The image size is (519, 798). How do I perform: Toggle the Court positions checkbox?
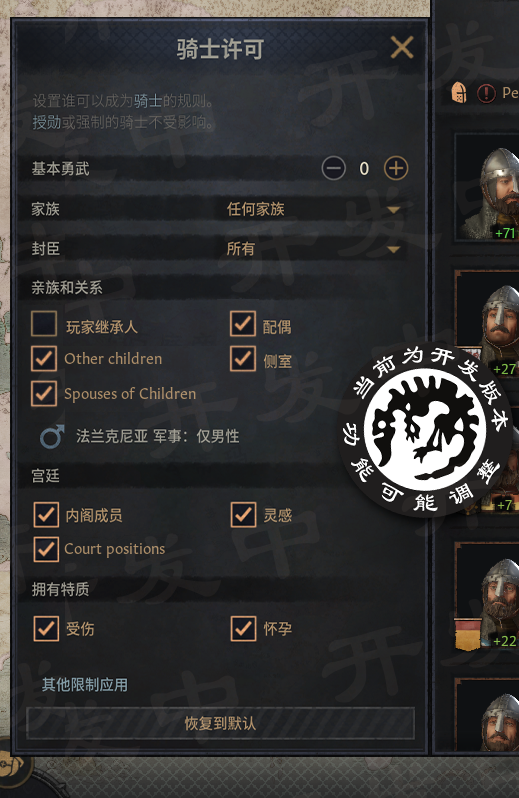[x=46, y=549]
